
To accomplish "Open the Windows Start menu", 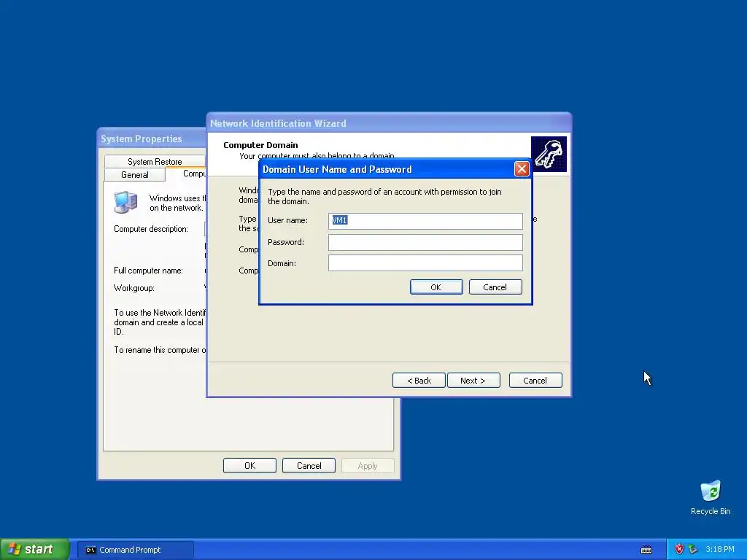I will click(34, 550).
